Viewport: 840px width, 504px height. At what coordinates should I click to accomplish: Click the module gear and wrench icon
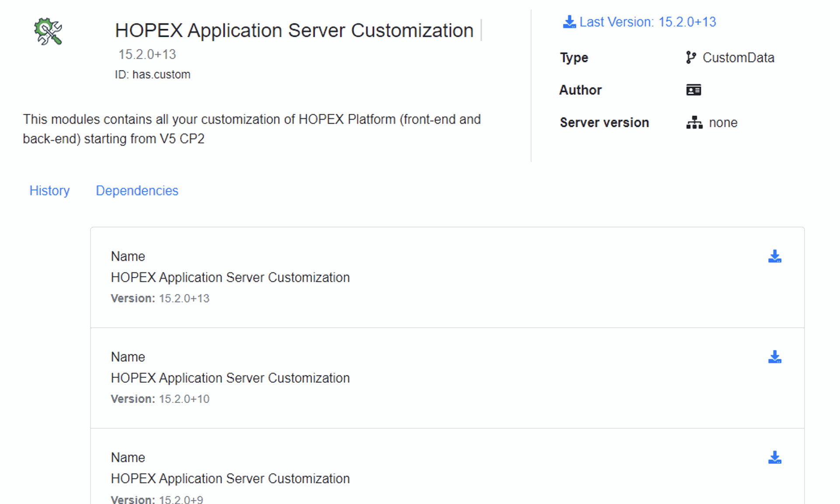48,31
